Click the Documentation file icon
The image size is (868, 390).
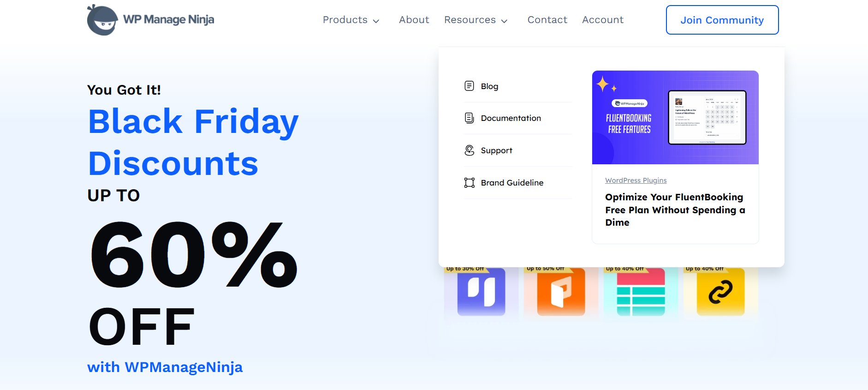[x=469, y=118]
